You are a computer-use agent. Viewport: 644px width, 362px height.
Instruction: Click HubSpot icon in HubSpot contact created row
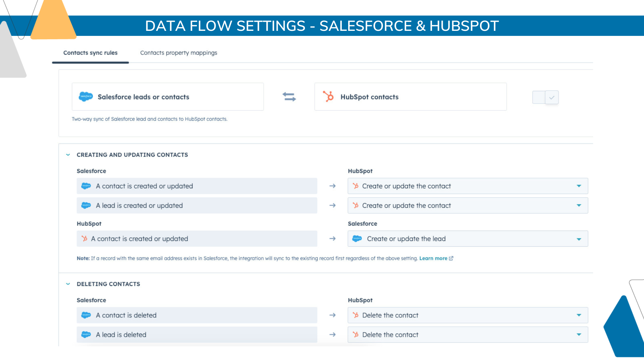click(85, 239)
